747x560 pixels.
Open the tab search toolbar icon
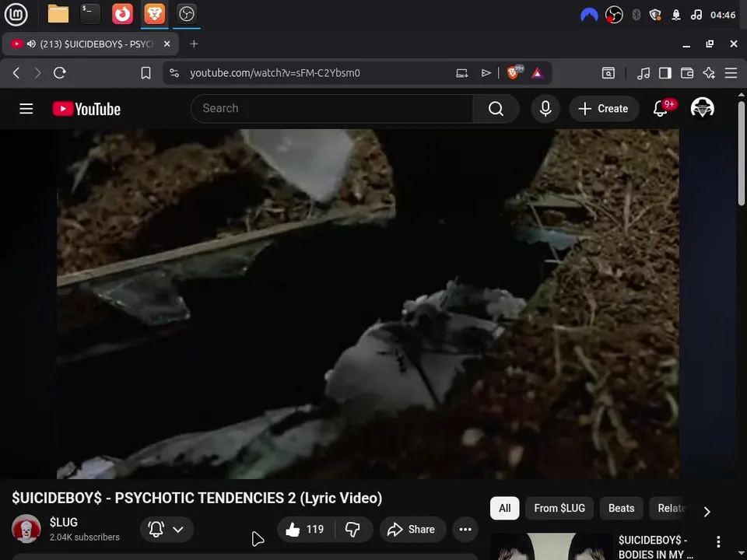608,73
